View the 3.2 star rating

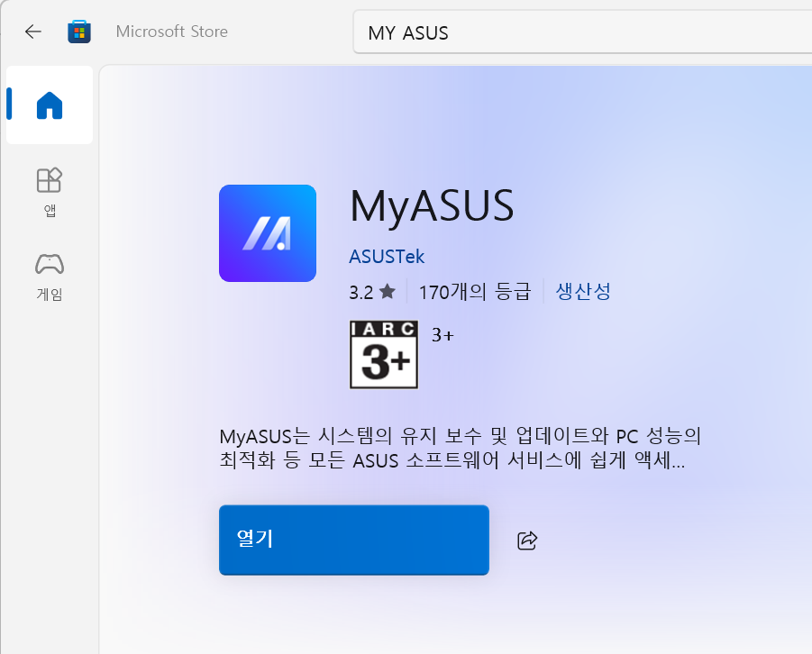(x=372, y=292)
